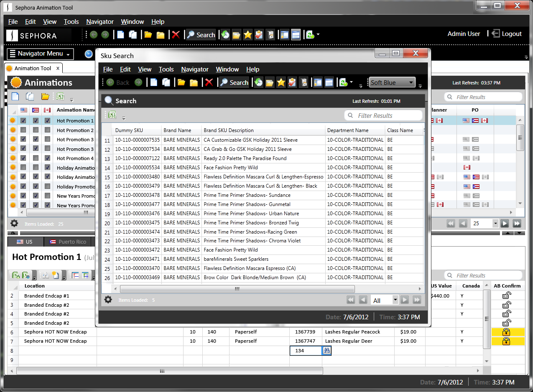Toggle Canada flag checkbox for Hot Promotion 1
Viewport: 533px width, 392px height.
pos(47,120)
